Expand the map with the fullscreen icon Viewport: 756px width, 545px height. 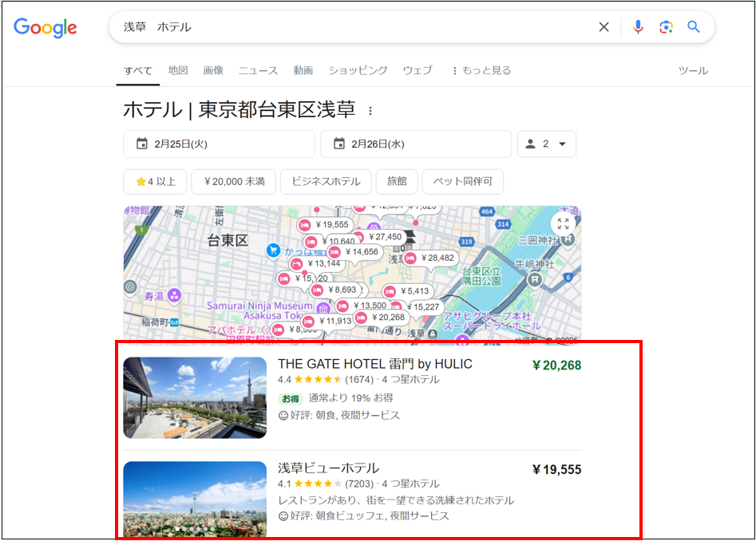click(563, 223)
